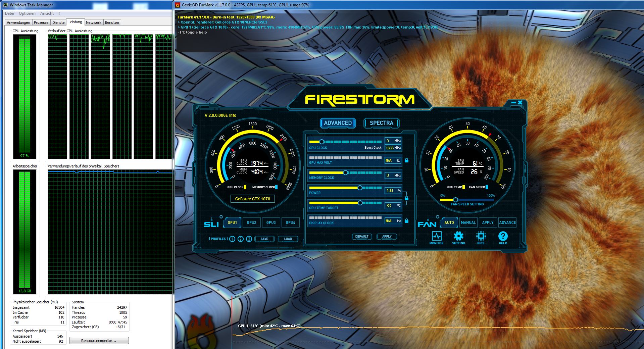Select profile 1 circle
The width and height of the screenshot is (644, 349).
232,239
